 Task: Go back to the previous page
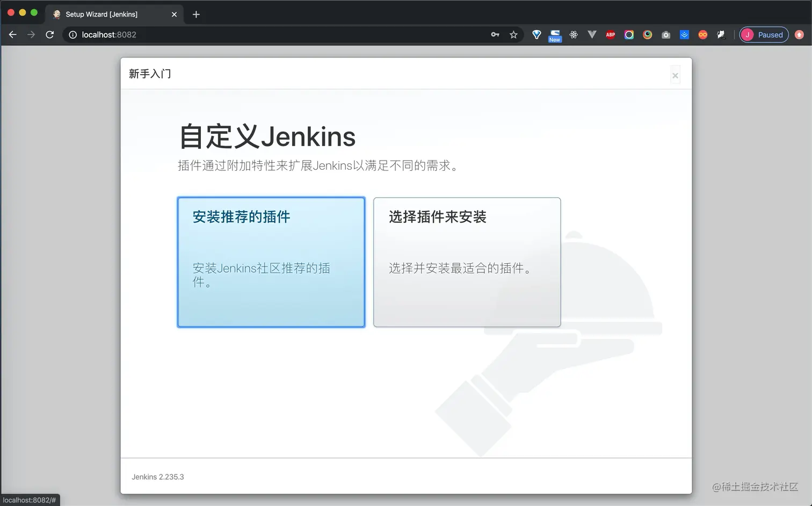pyautogui.click(x=13, y=35)
